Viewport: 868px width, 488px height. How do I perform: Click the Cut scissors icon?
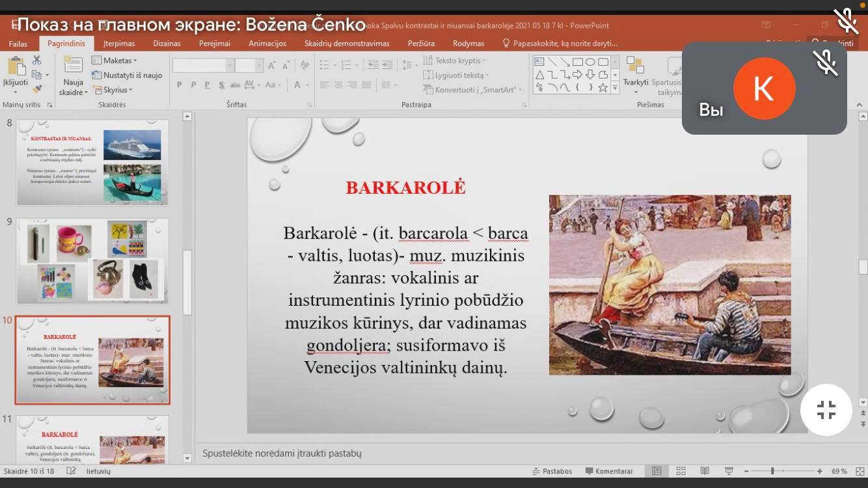coord(36,60)
